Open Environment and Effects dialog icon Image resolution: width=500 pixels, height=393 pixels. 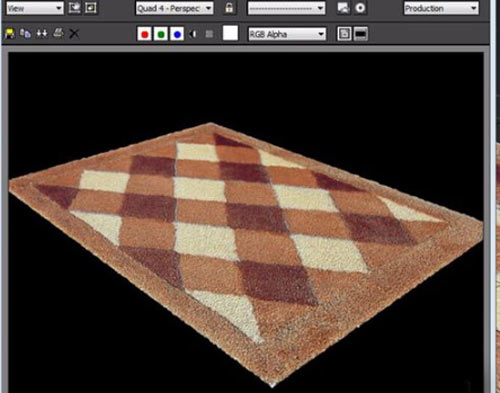click(360, 8)
